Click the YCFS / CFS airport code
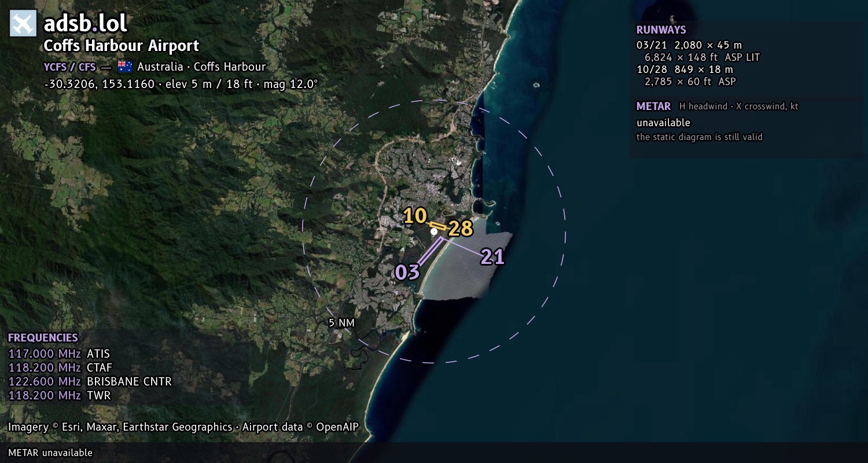This screenshot has width=868, height=463. coord(69,67)
